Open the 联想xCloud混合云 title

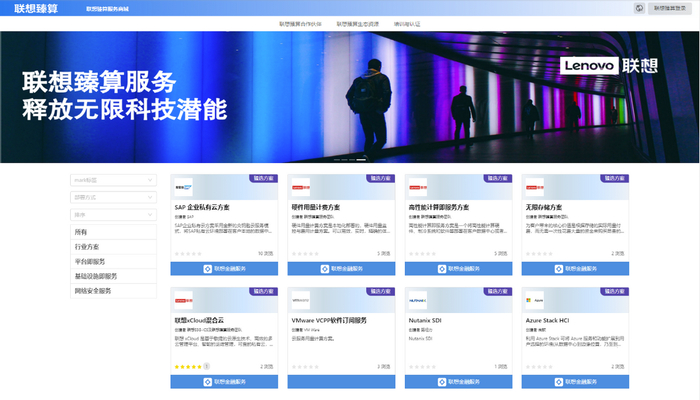point(200,320)
